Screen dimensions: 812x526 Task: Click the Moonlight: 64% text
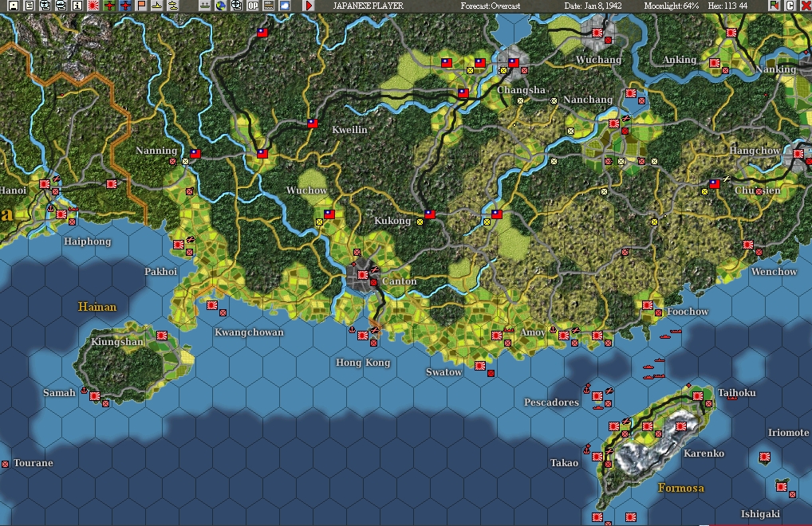click(671, 6)
